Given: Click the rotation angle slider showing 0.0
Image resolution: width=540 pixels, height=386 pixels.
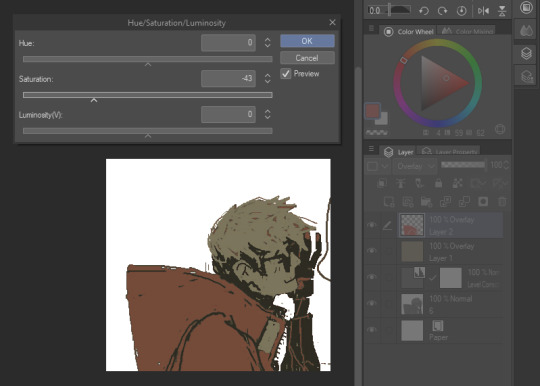Looking at the screenshot, I should [389, 10].
